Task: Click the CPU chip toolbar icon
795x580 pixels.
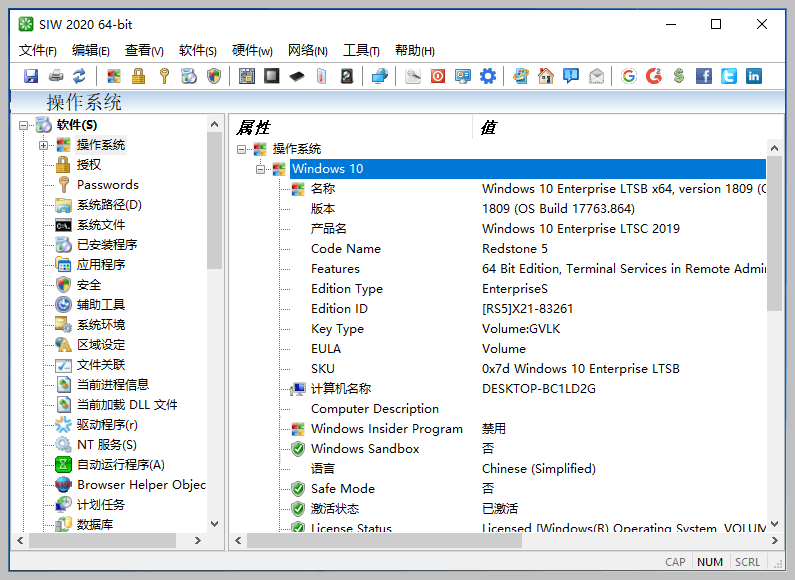Action: pyautogui.click(x=272, y=76)
